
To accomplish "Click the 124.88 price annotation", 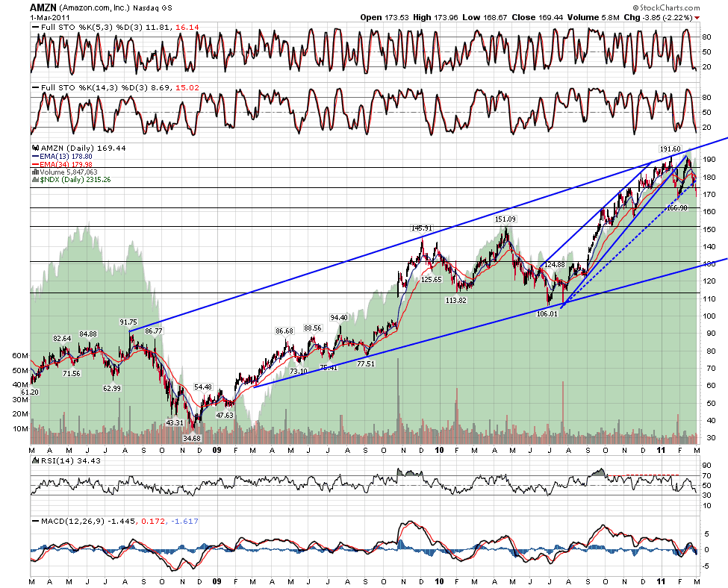I will pyautogui.click(x=554, y=265).
